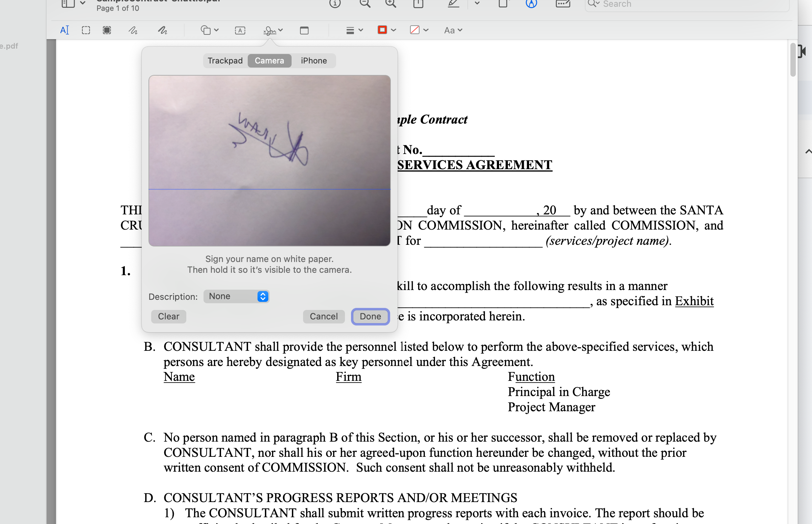Select the Text Selection tool
The width and height of the screenshot is (812, 524).
[x=64, y=30]
